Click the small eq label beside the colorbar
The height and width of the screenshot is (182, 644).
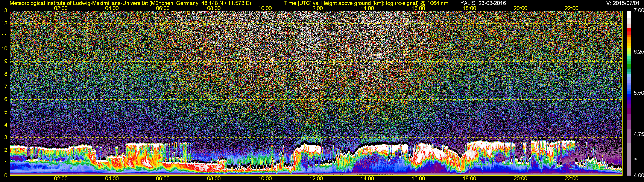pos(636,159)
